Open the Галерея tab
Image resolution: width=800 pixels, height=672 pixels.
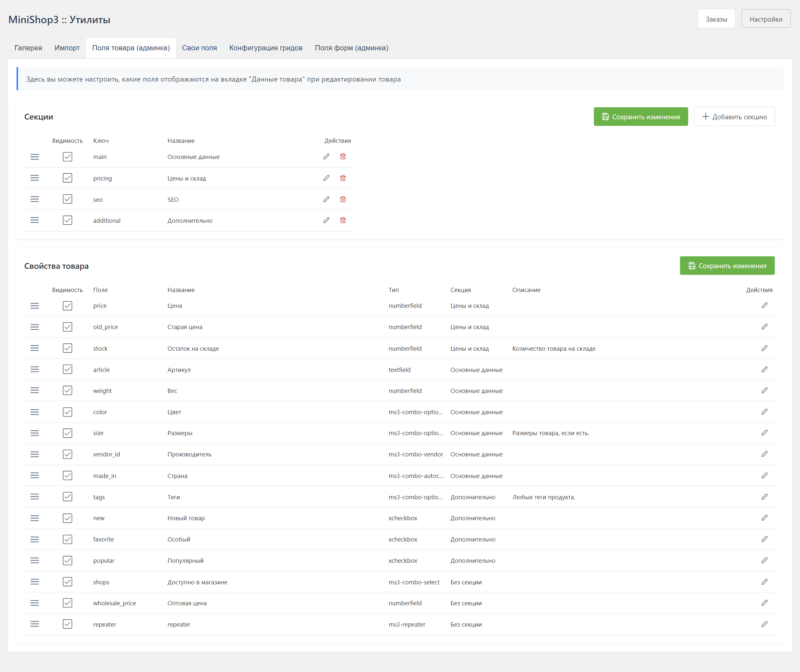click(x=28, y=48)
